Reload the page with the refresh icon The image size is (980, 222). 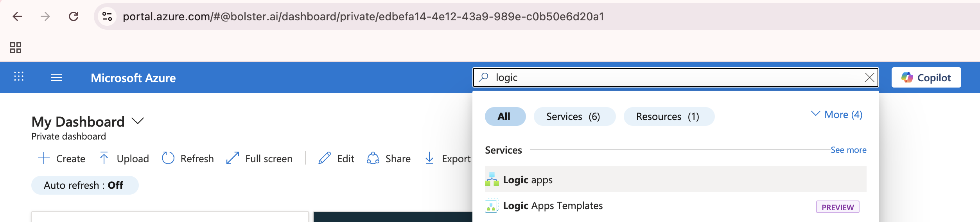point(74,16)
